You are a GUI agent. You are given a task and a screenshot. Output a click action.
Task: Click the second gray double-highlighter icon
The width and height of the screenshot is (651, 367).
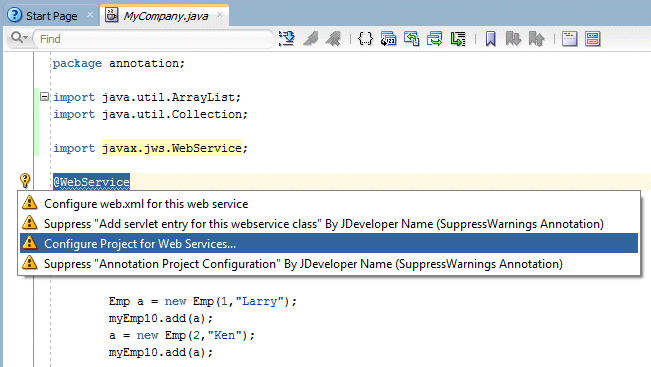[333, 39]
